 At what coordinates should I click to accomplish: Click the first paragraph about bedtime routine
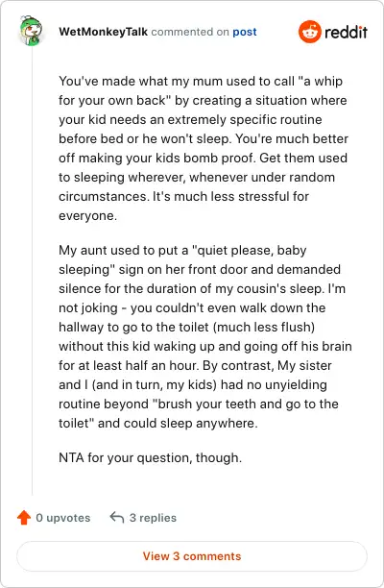[204, 149]
